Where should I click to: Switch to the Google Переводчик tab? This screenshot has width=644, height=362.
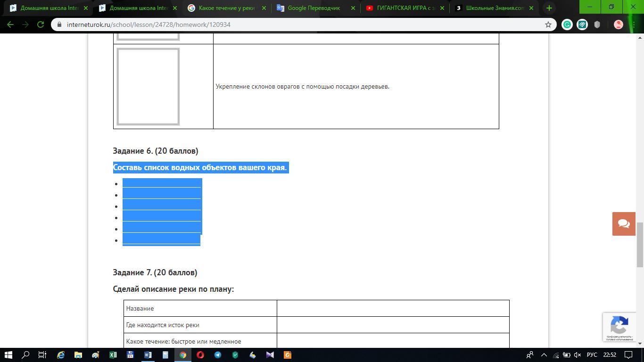[314, 8]
